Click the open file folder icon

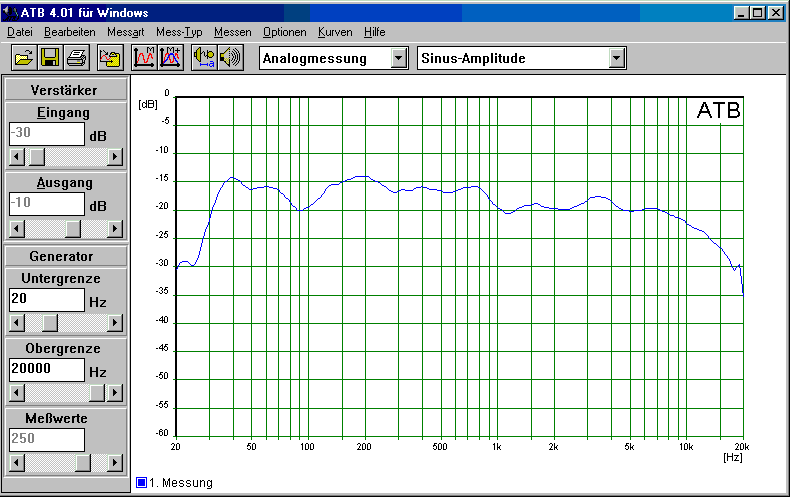point(23,58)
